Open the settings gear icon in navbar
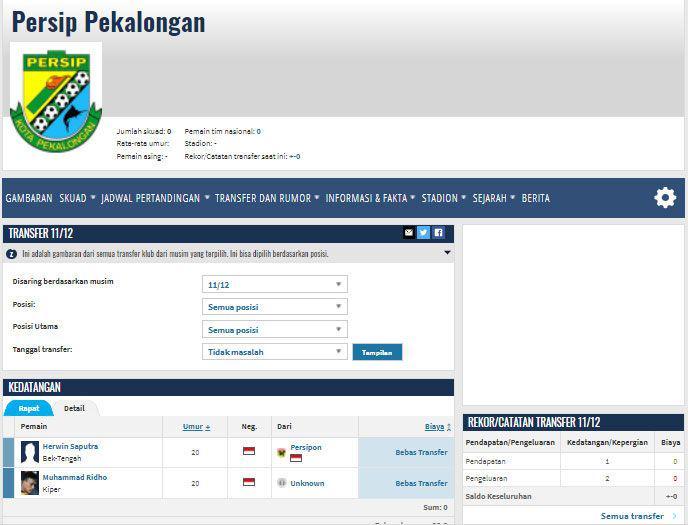The height and width of the screenshot is (525, 688). (665, 198)
